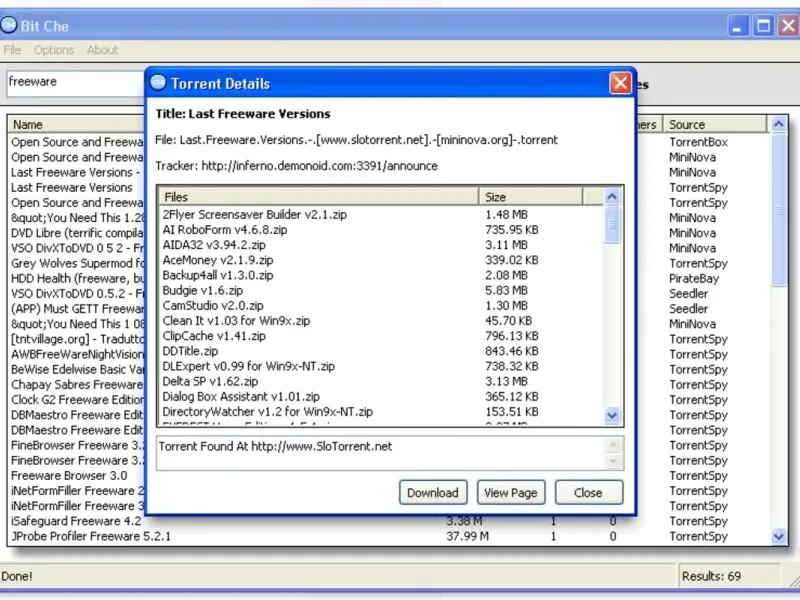This screenshot has height=600, width=800.
Task: Select BeWise Edelwise Basic result row
Action: click(78, 369)
